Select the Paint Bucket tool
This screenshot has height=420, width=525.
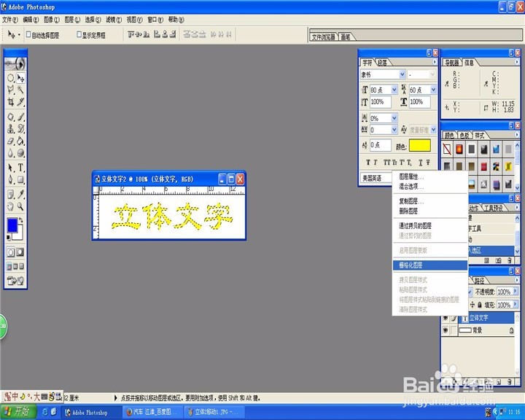tap(20, 141)
